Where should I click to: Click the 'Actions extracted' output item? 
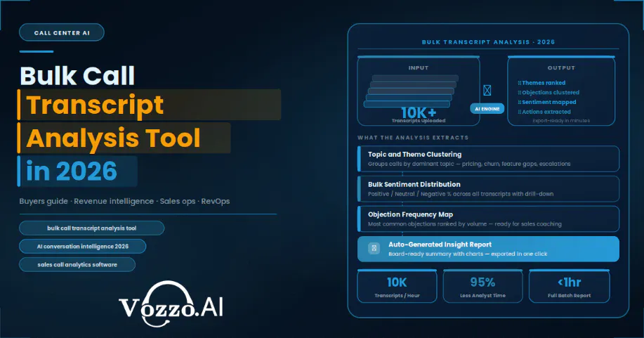(544, 112)
